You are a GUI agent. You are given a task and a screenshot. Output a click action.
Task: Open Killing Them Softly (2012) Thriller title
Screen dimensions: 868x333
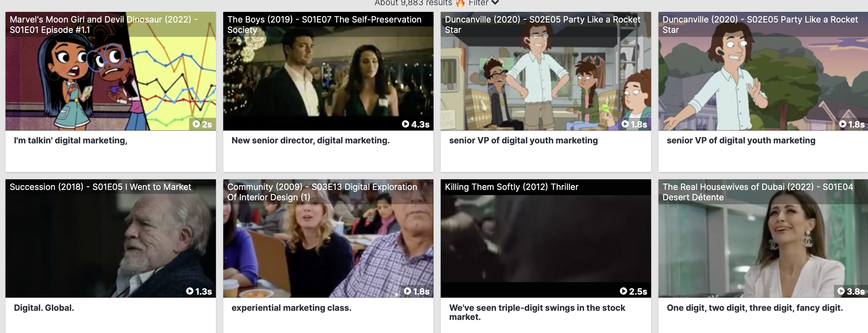[512, 187]
